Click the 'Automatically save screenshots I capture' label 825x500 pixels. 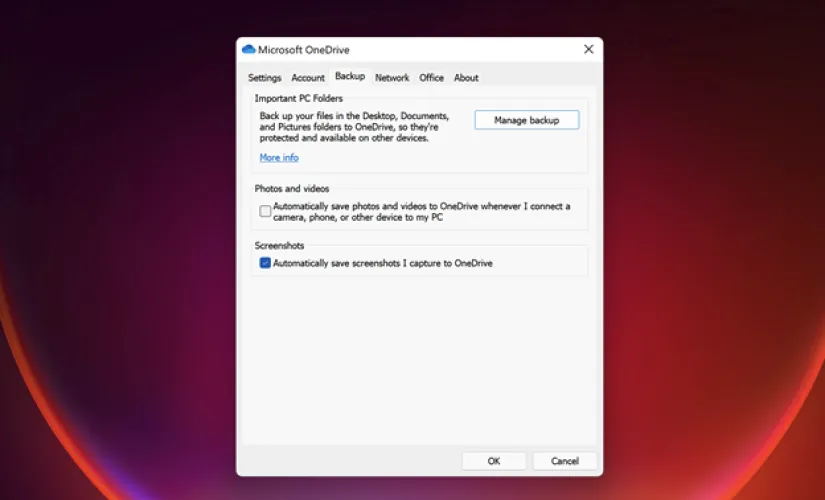tap(382, 263)
